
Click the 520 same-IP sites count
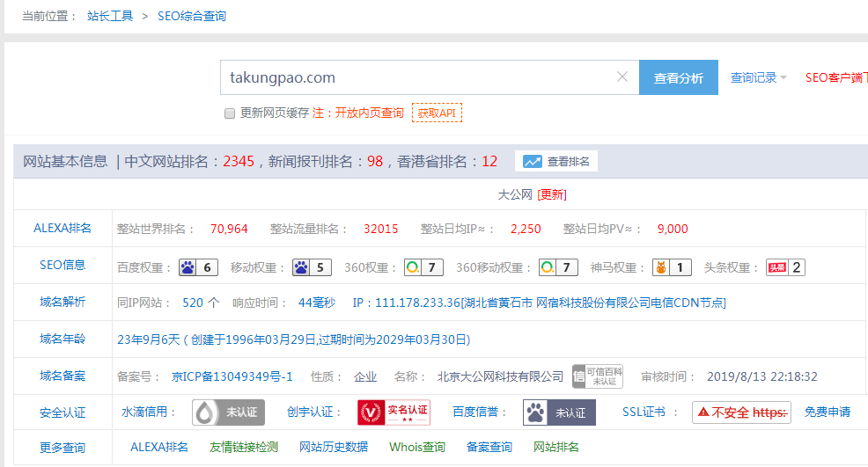(x=193, y=303)
